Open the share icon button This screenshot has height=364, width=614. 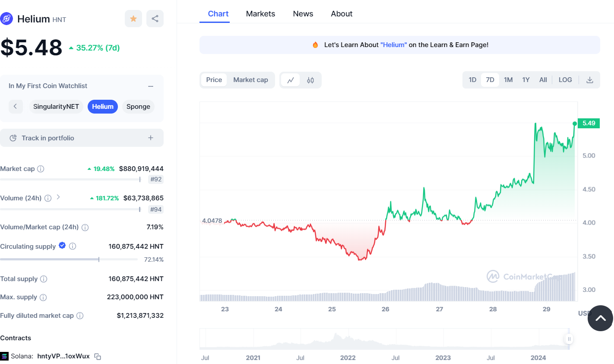pos(155,19)
